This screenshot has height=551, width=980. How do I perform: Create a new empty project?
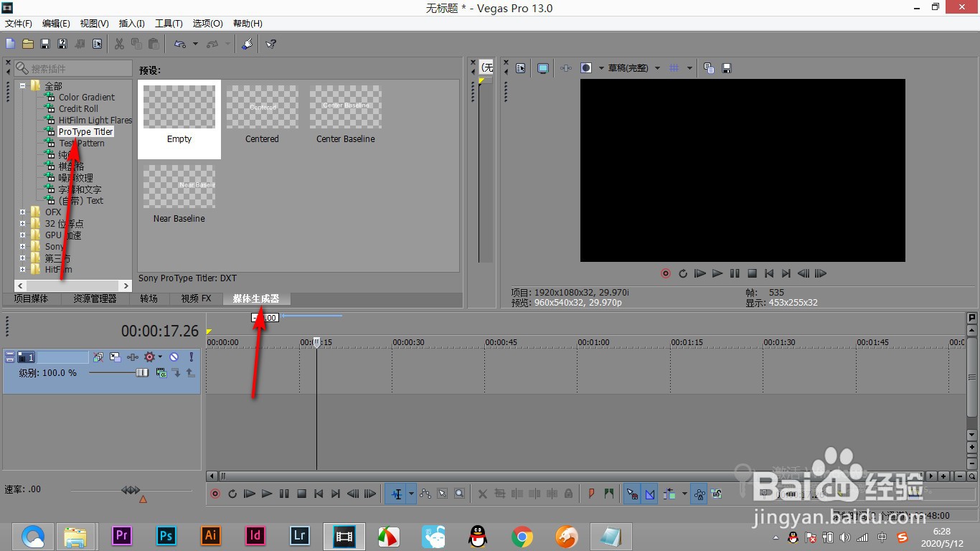coord(9,44)
